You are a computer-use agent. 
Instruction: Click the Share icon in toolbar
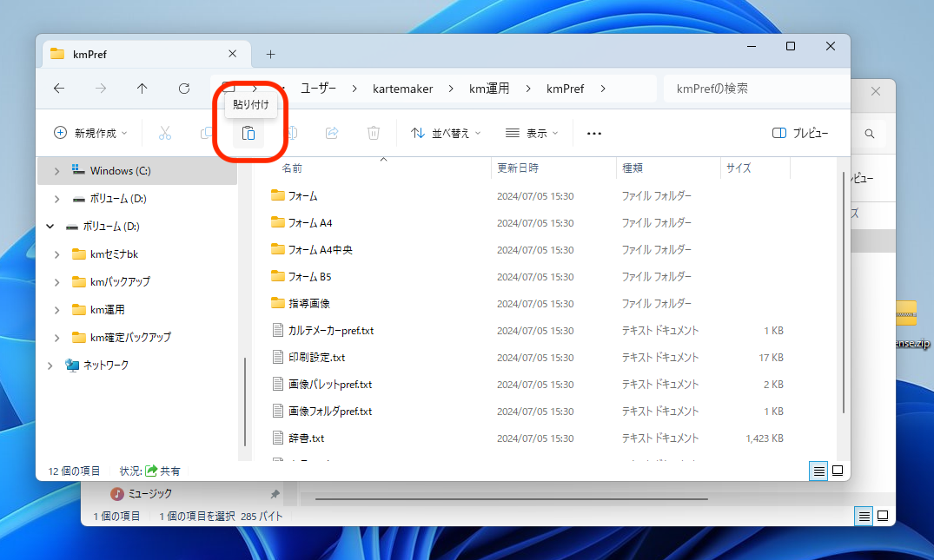point(332,133)
